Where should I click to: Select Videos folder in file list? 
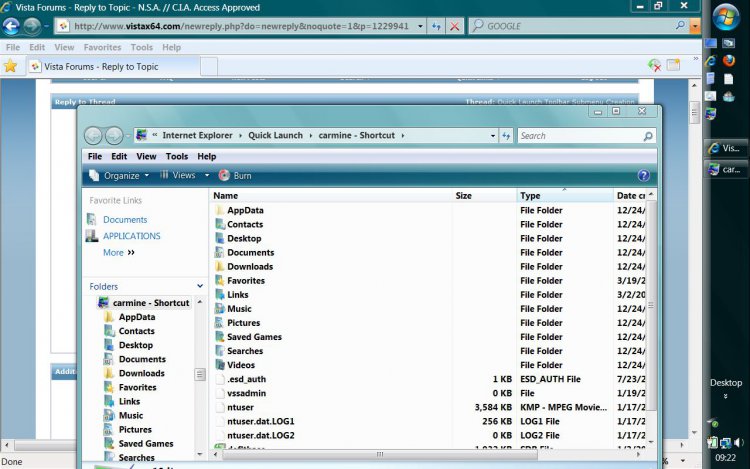pyautogui.click(x=241, y=365)
